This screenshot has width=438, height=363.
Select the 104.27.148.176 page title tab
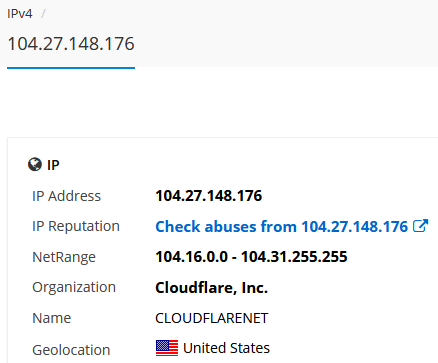click(71, 44)
